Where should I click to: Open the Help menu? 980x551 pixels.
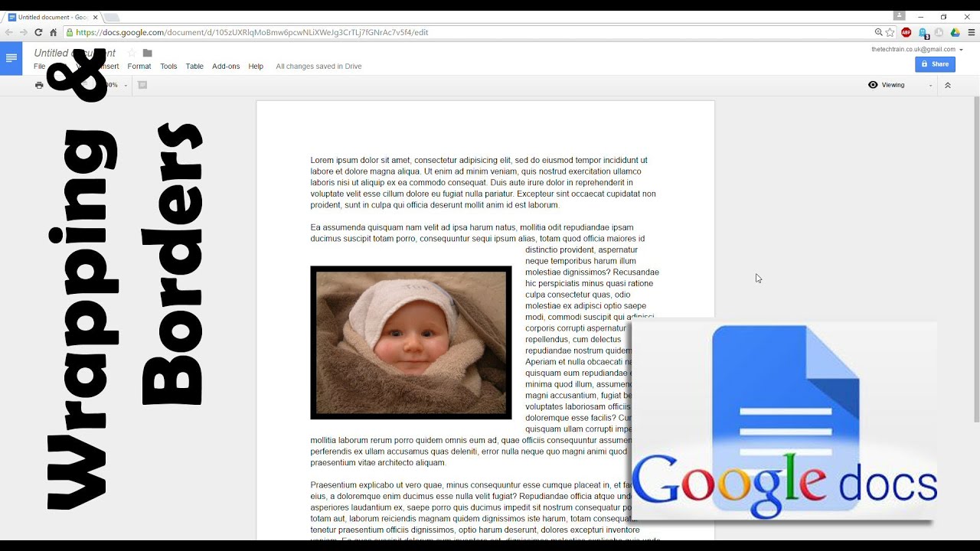coord(256,67)
